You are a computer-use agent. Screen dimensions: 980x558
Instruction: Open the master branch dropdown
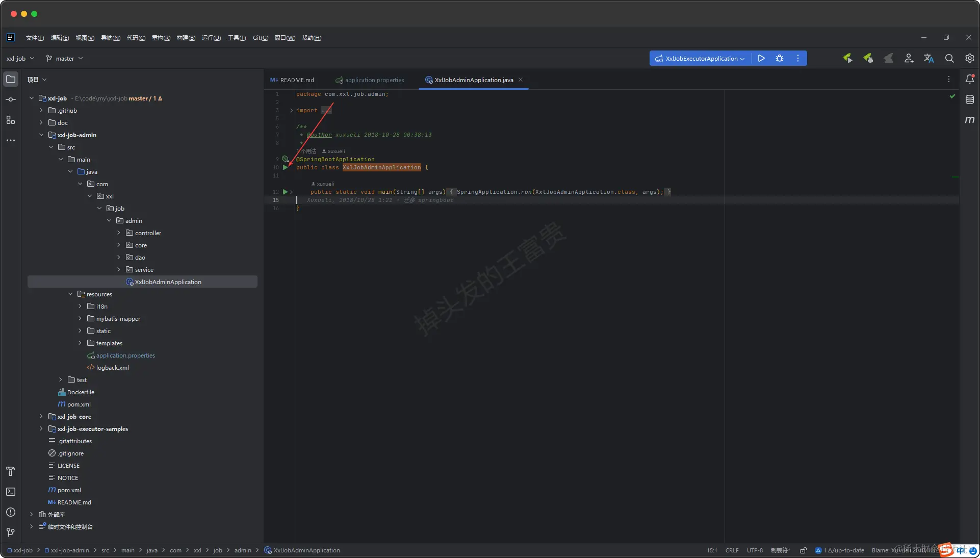[64, 58]
